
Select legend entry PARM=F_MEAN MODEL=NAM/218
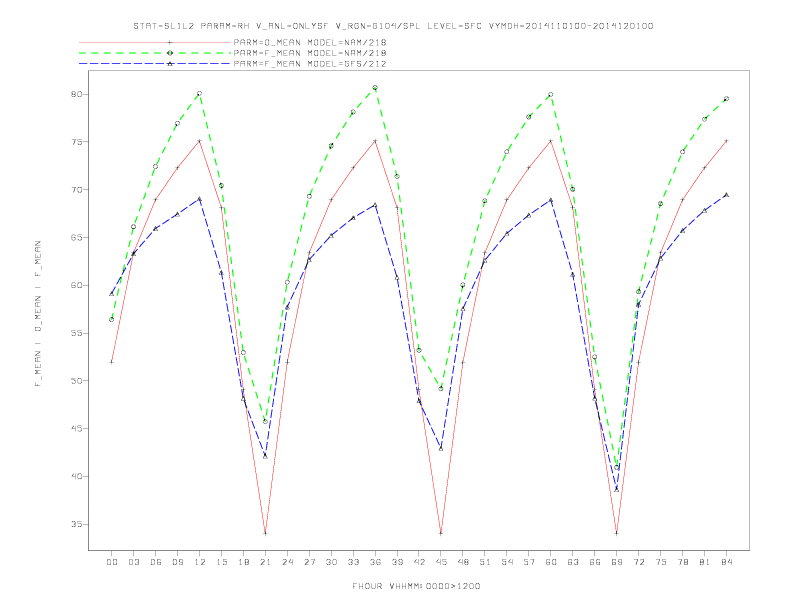(310, 53)
